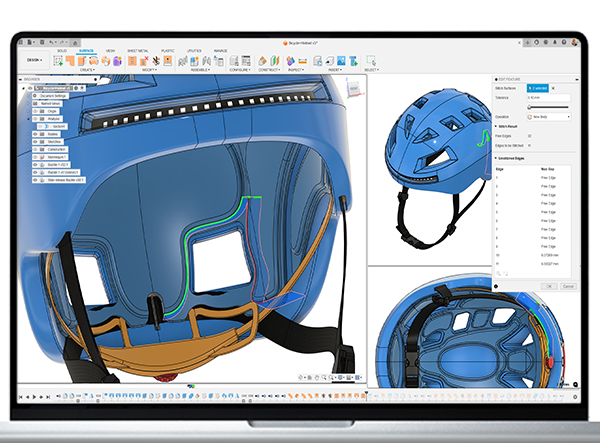
Task: Switch to the Surface tab
Action: tap(86, 51)
